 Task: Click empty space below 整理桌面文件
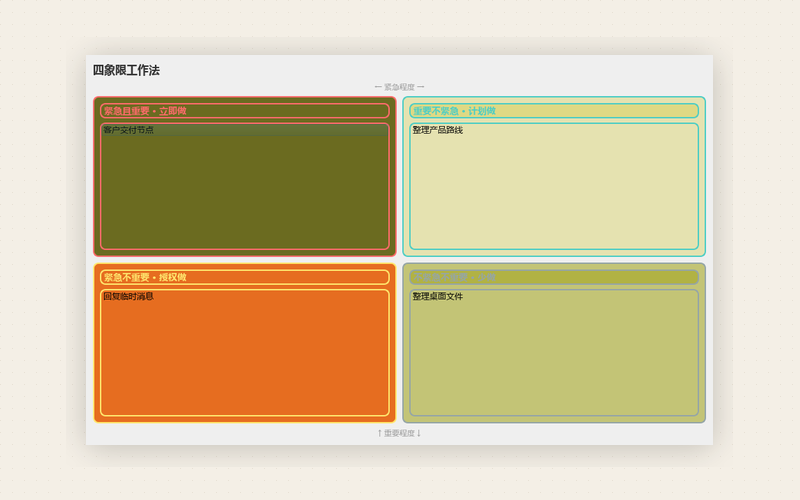[554, 358]
